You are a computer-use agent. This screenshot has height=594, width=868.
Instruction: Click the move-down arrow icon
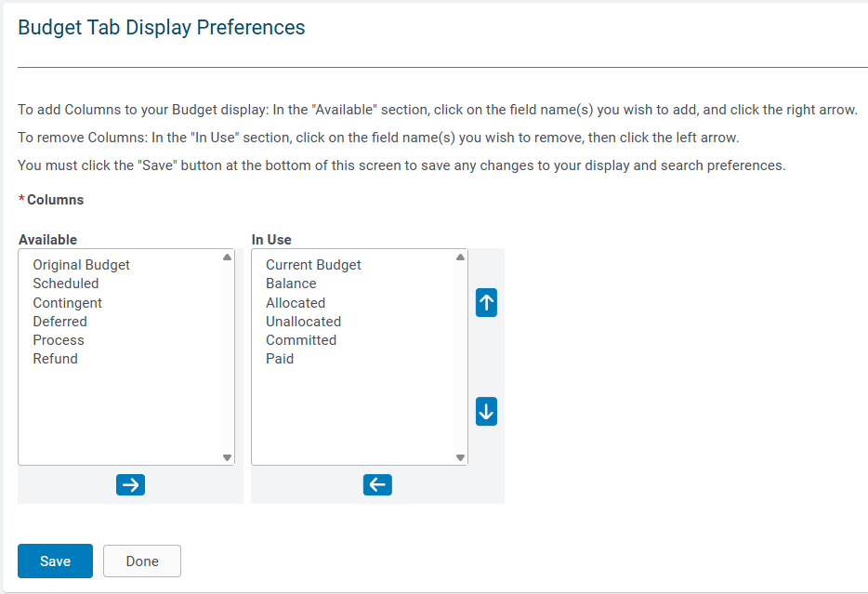click(x=486, y=411)
